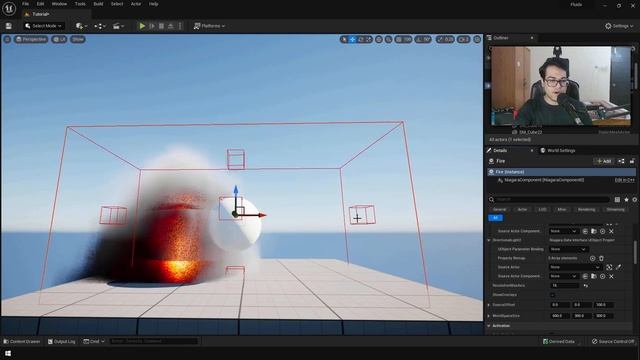Click the Blueprint/Add Script icon beside Add
640x360 pixels.
pos(621,161)
